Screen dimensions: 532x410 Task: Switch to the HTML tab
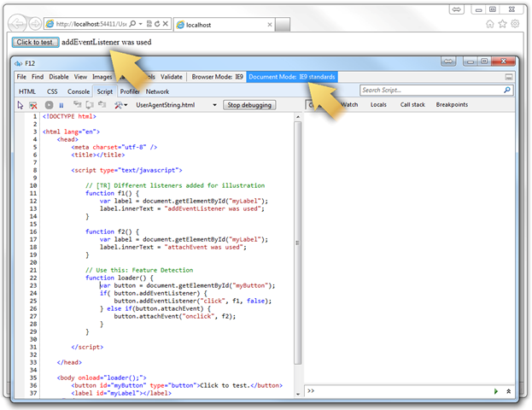(x=27, y=91)
